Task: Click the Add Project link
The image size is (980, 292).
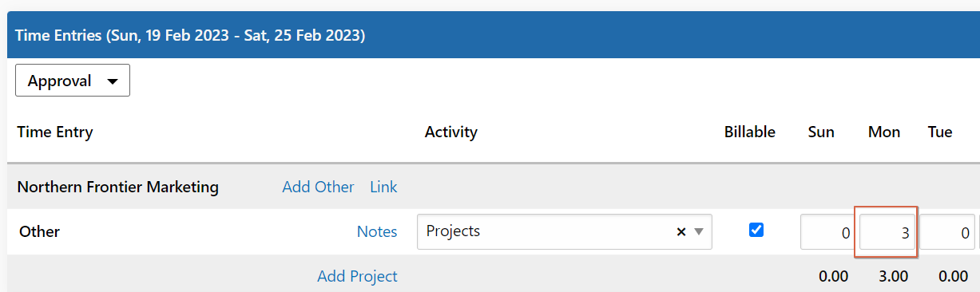Action: point(357,276)
